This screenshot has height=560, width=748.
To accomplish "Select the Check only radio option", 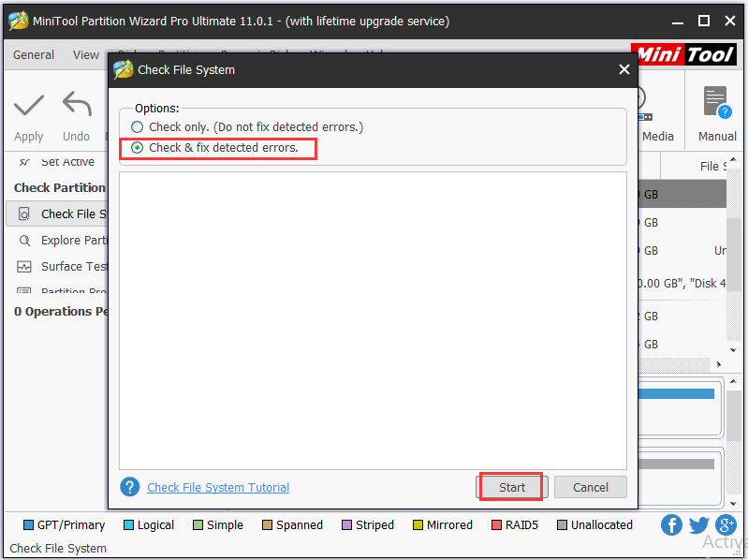I will point(137,126).
